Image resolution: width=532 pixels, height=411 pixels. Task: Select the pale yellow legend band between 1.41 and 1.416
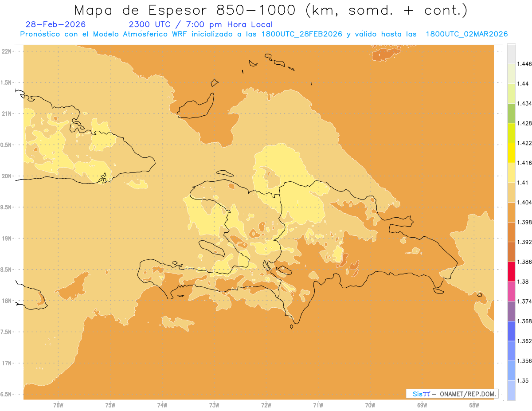[511, 172]
